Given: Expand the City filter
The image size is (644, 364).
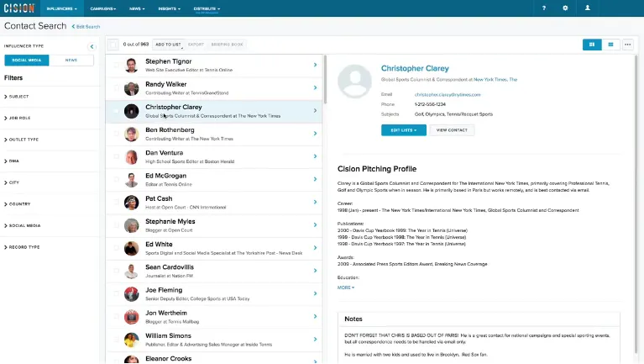Looking at the screenshot, I should coord(12,182).
